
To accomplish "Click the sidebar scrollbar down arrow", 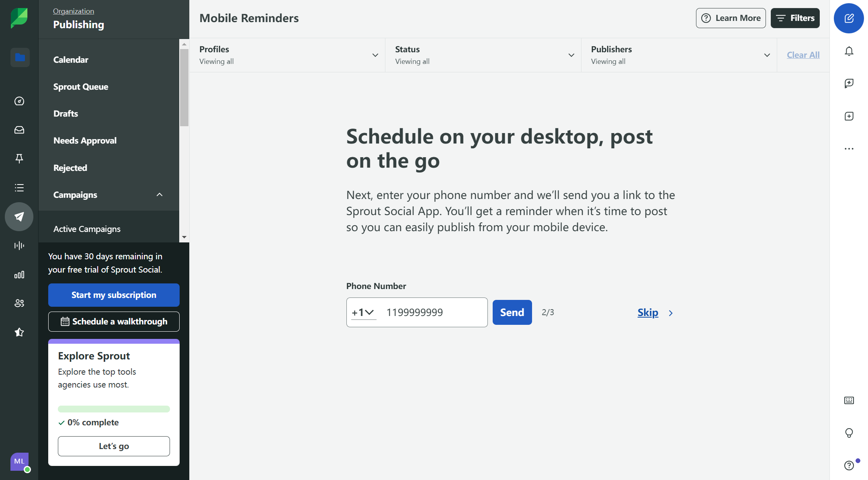I will tap(184, 237).
